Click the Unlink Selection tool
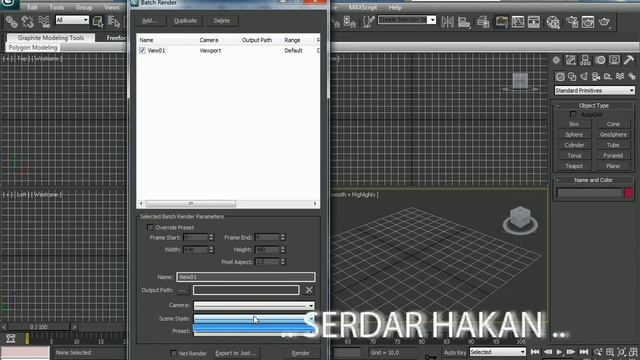 pyautogui.click(x=28, y=22)
